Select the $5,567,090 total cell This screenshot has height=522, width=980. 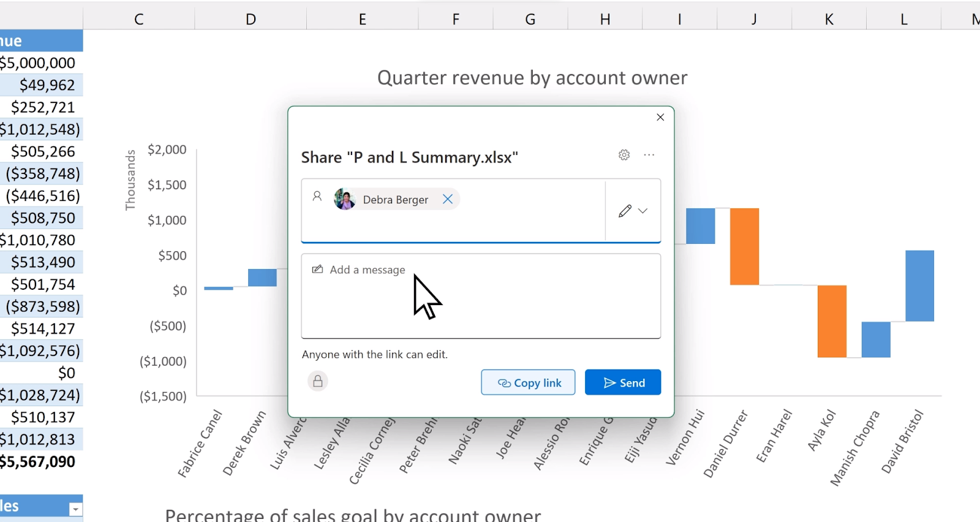38,461
